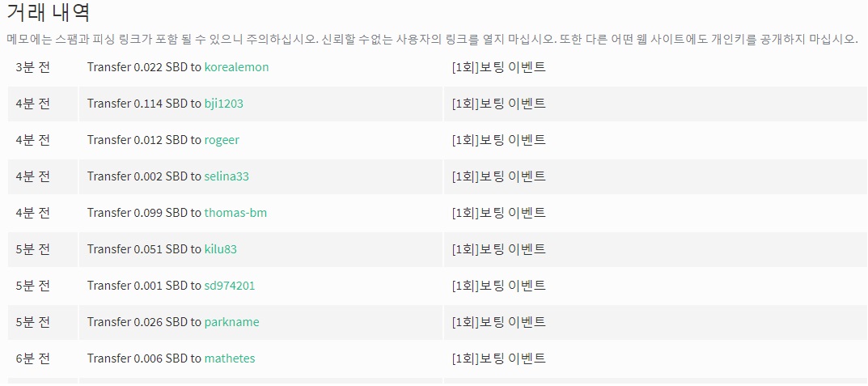Open the parkname account link
This screenshot has height=386, width=868.
[231, 322]
